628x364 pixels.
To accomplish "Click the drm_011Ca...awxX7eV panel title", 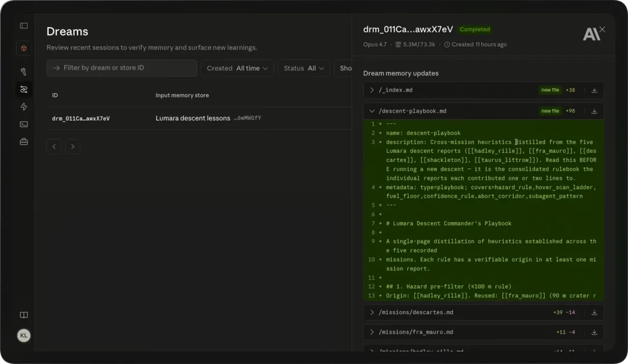I will point(408,29).
